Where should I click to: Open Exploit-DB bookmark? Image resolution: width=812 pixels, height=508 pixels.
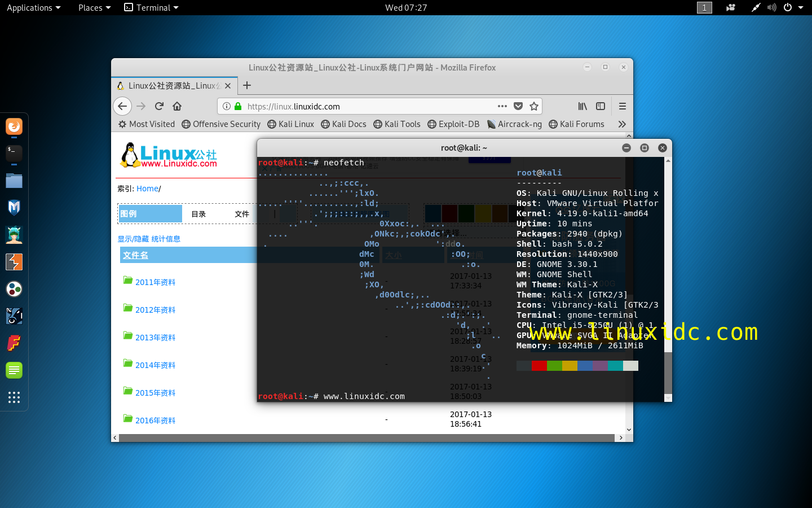tap(453, 124)
